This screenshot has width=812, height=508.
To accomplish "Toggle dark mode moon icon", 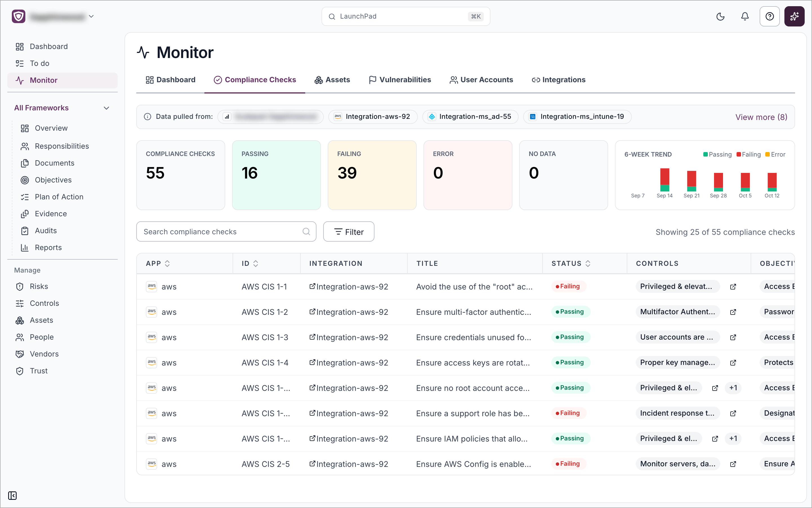I will (x=720, y=16).
